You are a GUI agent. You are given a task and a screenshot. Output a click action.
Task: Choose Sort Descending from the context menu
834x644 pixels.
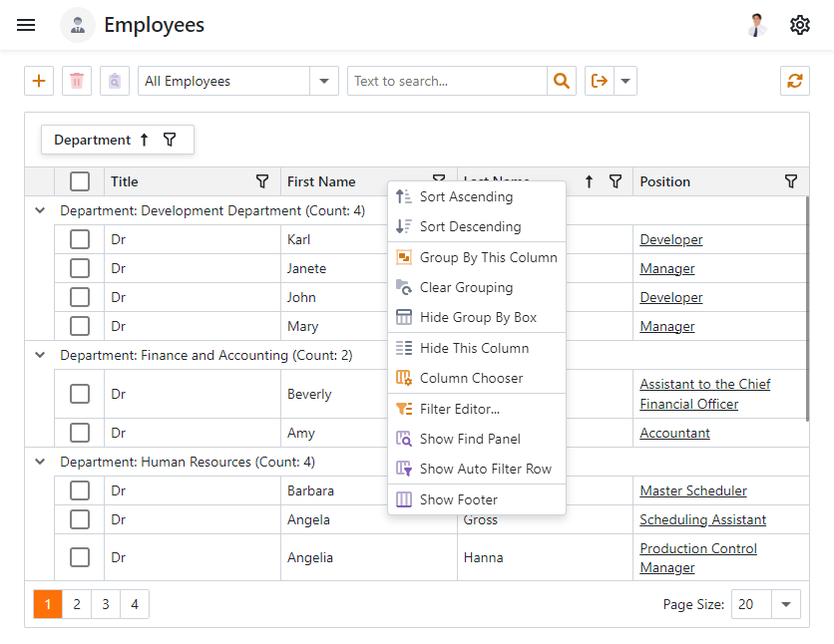(x=477, y=226)
